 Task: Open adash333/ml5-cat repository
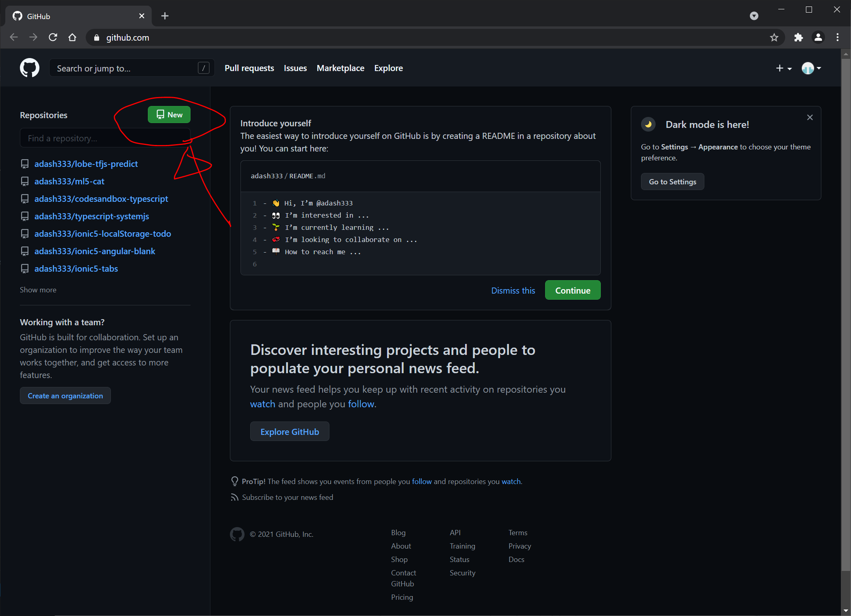[x=69, y=182]
